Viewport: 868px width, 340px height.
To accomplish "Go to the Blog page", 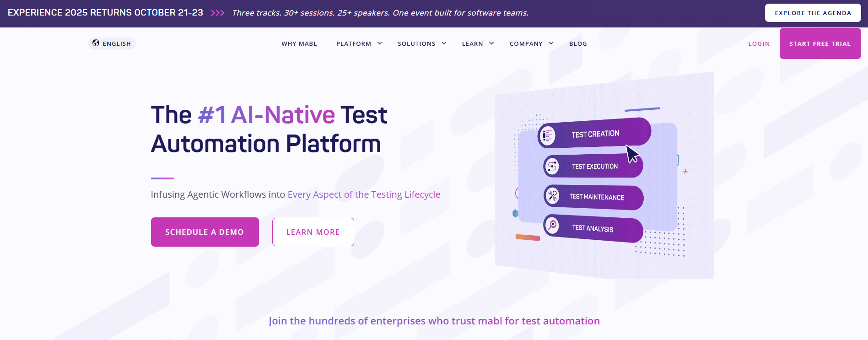I will click(578, 43).
